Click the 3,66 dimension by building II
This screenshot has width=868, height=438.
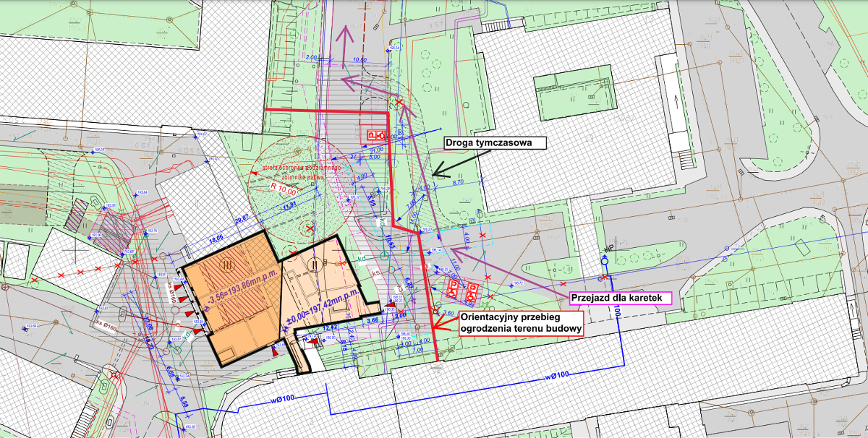(x=373, y=319)
